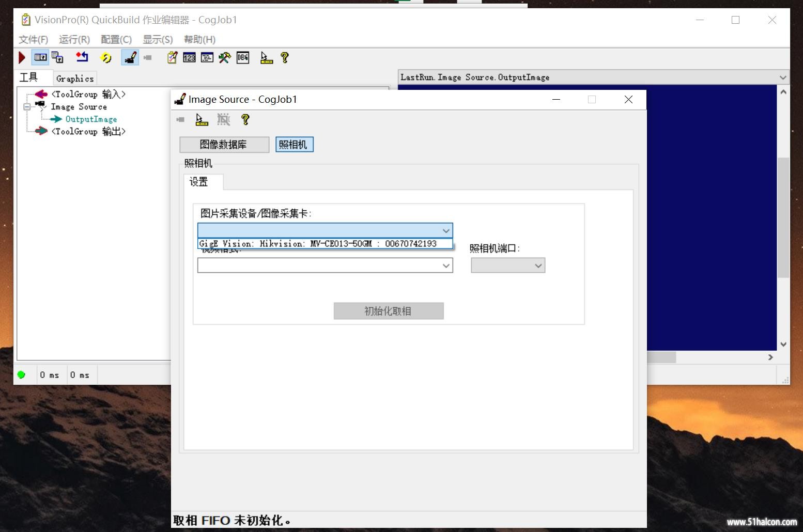Toggle the run-job-continuously icon in the main toolbar
The height and width of the screenshot is (532, 803).
click(40, 57)
